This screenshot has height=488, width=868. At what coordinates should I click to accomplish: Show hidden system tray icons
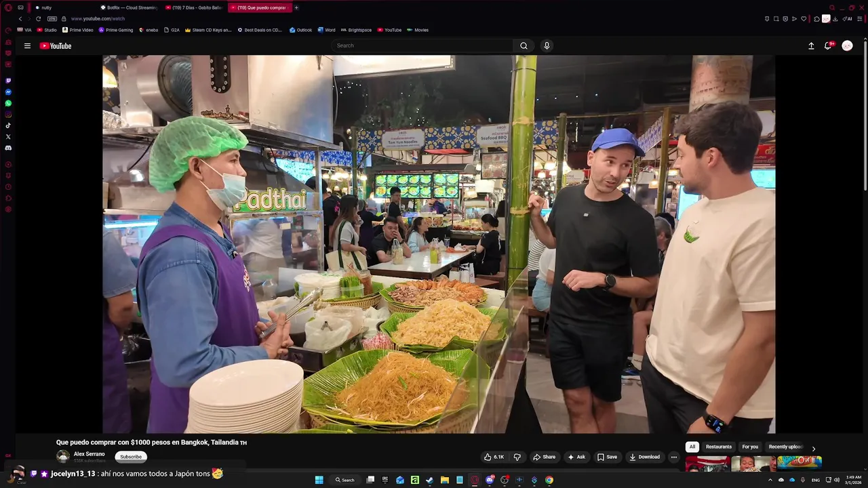tap(770, 480)
